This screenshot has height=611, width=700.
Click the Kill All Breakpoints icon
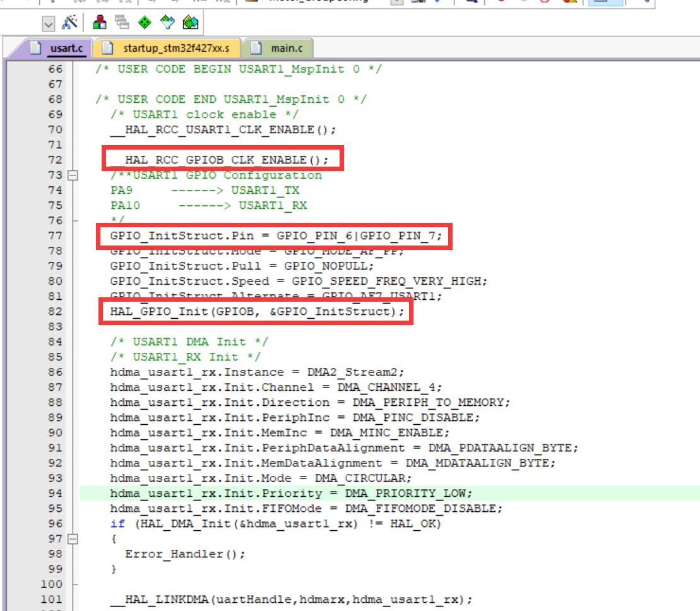[567, 3]
